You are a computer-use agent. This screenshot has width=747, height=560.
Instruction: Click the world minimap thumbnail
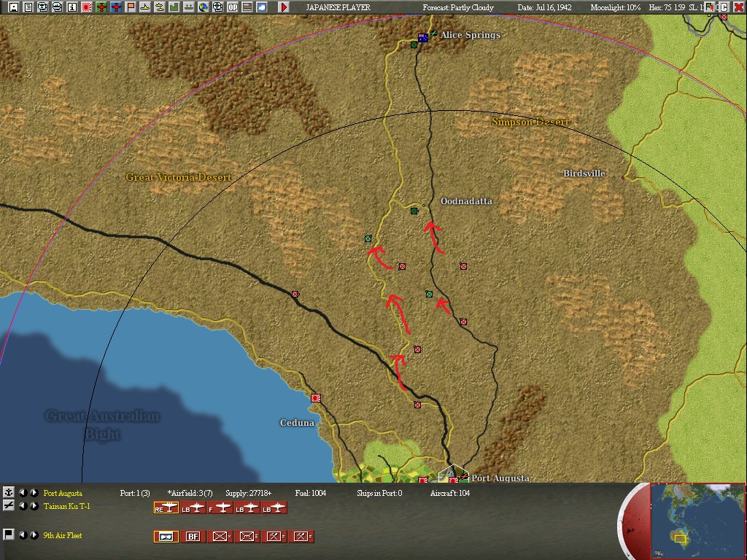(698, 521)
